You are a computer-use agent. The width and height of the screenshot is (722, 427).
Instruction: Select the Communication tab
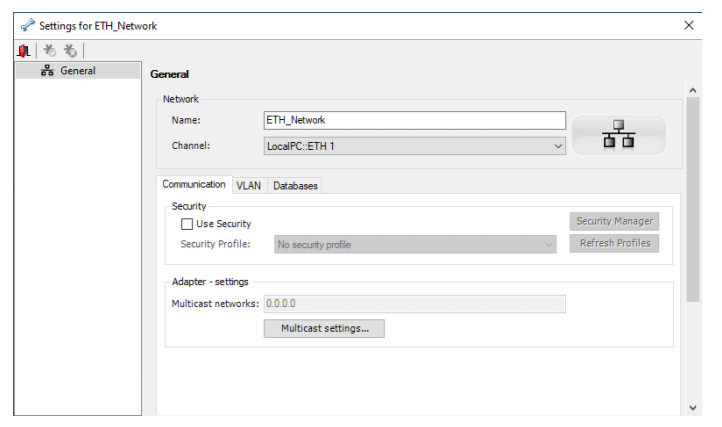[x=194, y=185]
